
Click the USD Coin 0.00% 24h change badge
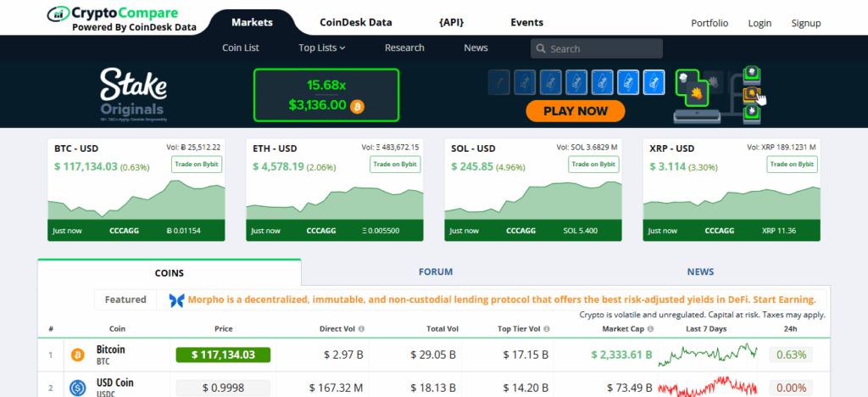791,388
